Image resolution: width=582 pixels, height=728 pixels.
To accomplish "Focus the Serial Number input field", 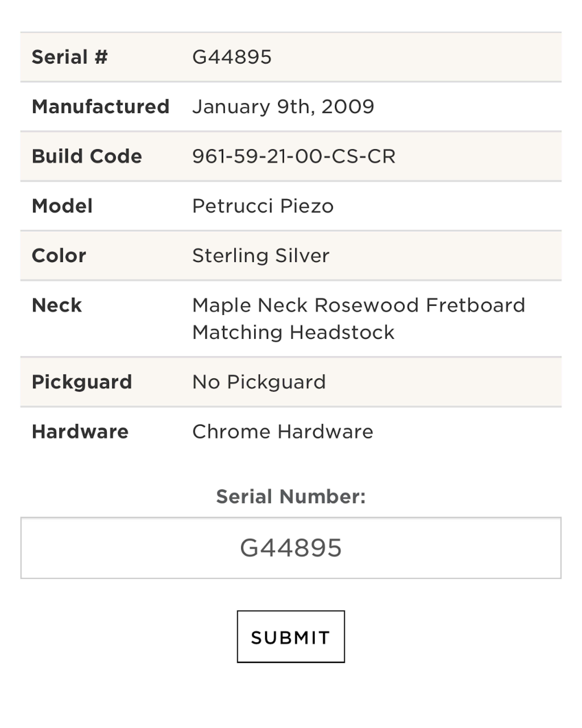I will tap(291, 548).
